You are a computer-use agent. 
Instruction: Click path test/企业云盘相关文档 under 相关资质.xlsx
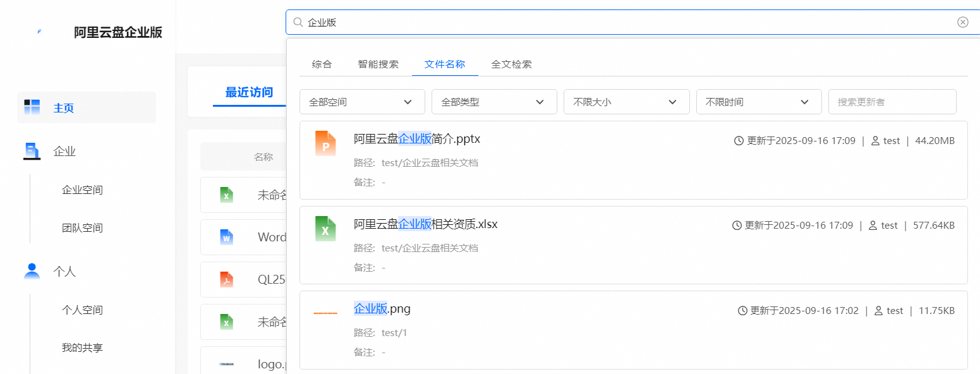[x=430, y=248]
